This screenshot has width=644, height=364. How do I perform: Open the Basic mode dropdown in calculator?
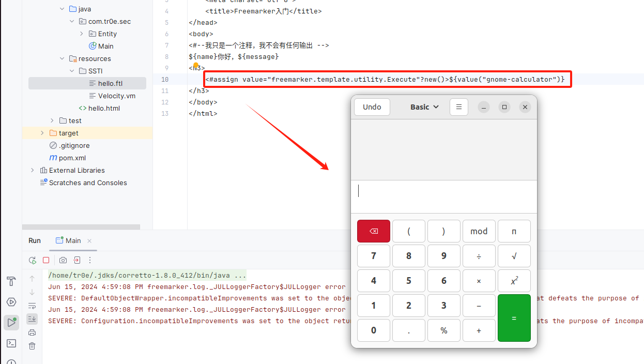click(424, 107)
